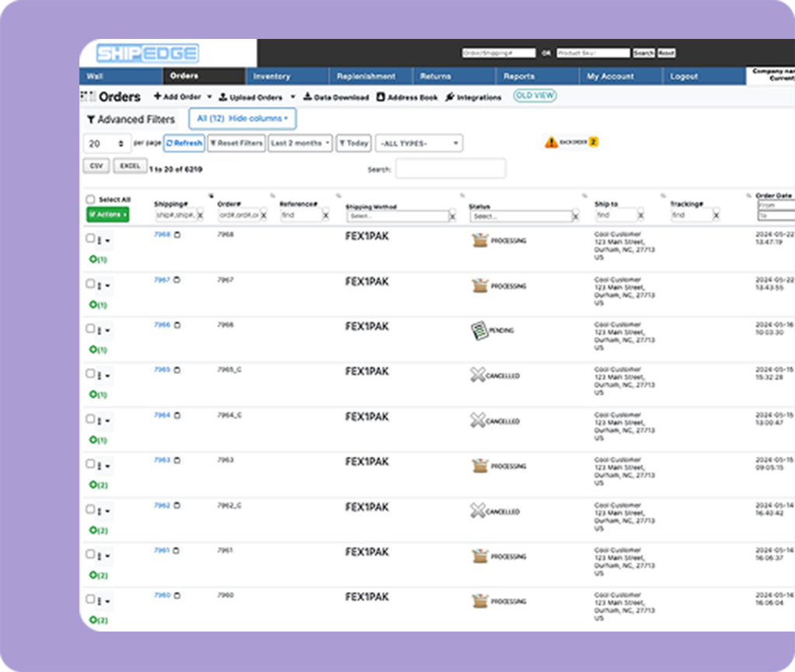The image size is (795, 672).
Task: Open the Address Book icon
Action: click(380, 97)
